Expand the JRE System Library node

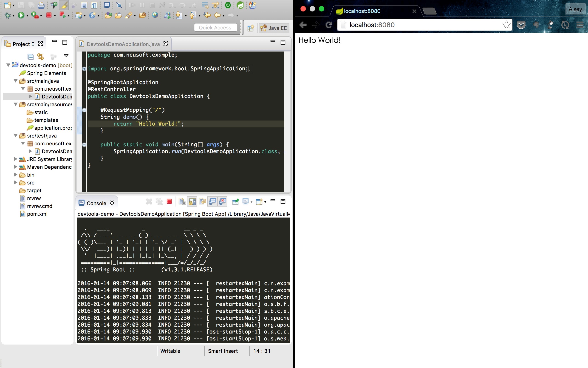(15, 159)
